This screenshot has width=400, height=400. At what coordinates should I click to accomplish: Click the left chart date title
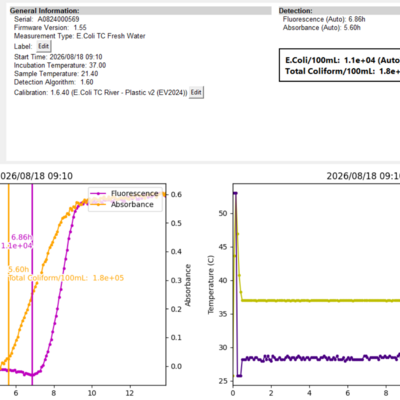pos(36,176)
